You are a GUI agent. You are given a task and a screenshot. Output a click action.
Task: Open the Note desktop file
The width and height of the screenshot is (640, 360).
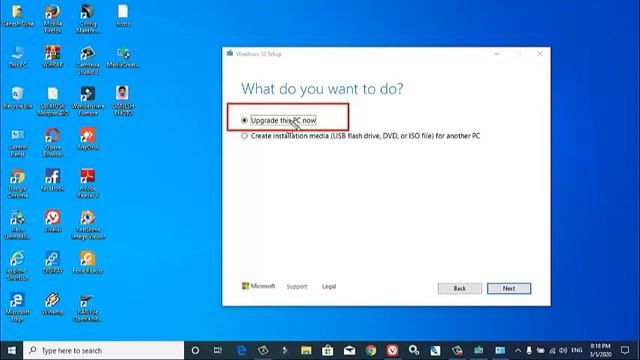tap(123, 16)
